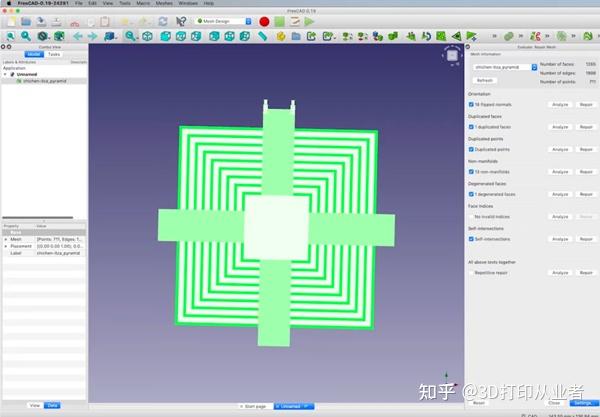Viewport: 600px width, 417px height.
Task: Click the Label property value field
Action: click(x=60, y=253)
